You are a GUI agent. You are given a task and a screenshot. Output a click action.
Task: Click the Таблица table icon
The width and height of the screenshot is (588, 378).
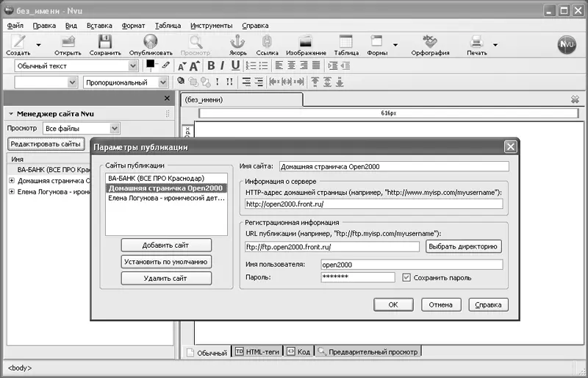[345, 41]
